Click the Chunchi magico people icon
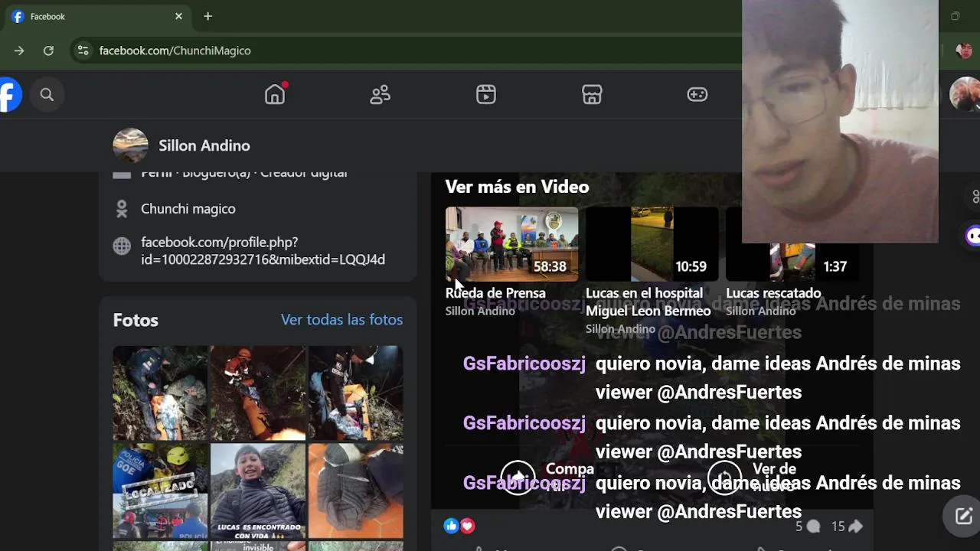 [x=122, y=209]
